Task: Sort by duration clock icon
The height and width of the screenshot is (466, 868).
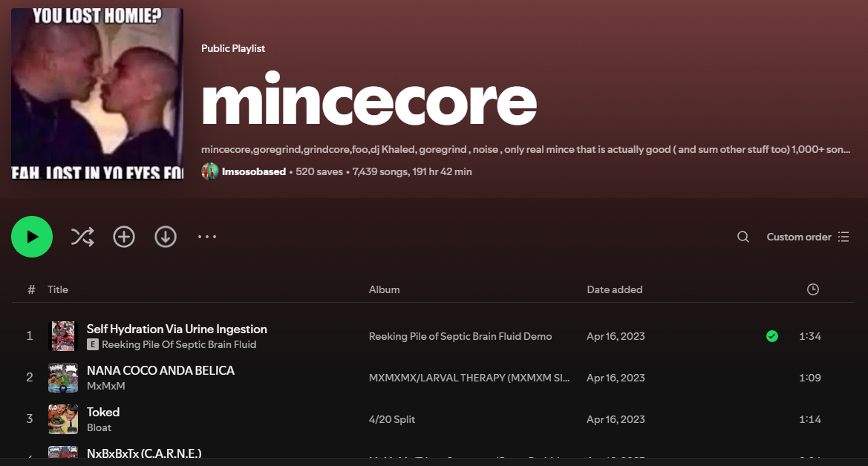Action: [812, 289]
